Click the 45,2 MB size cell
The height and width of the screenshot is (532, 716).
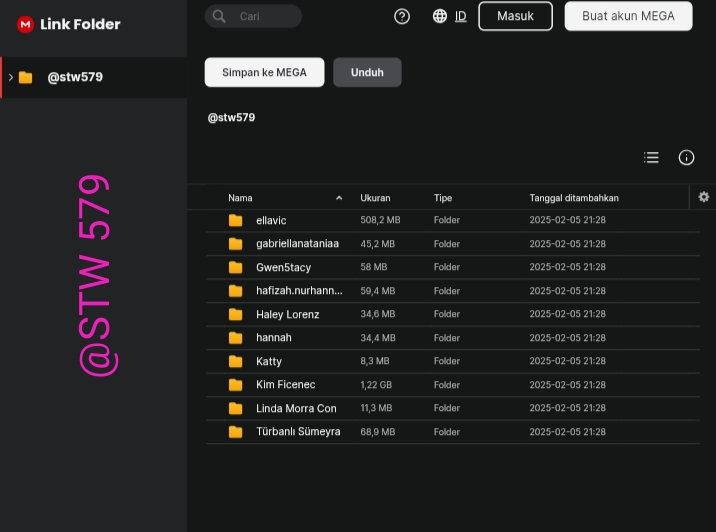378,244
